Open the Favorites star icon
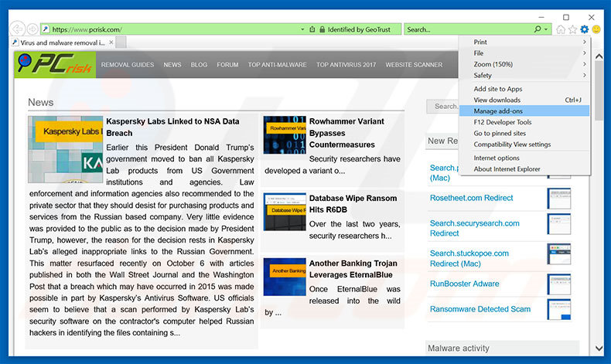The image size is (611, 364). [572, 29]
